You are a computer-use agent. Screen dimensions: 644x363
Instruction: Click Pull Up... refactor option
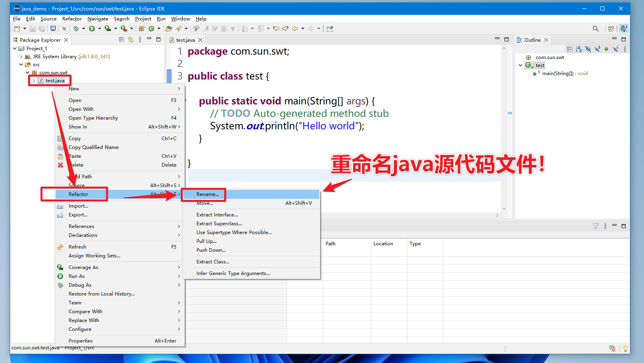(x=251, y=241)
